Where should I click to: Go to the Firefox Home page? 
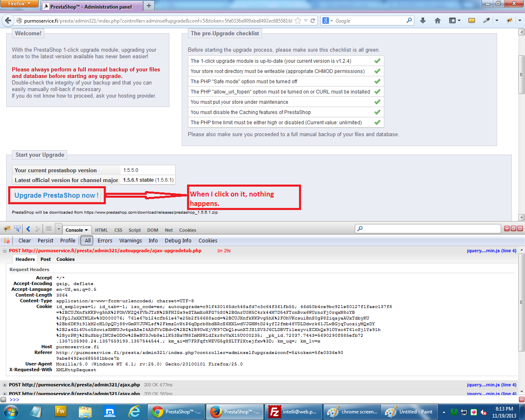pos(438,21)
